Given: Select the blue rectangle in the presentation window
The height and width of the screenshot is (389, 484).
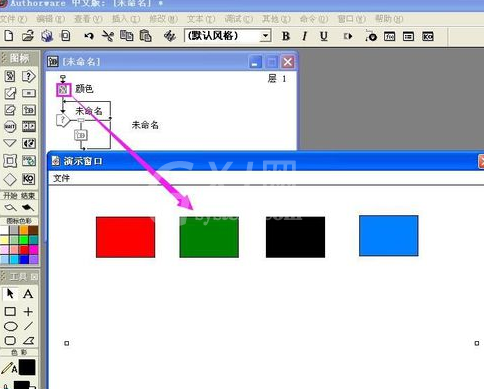Looking at the screenshot, I should [389, 236].
